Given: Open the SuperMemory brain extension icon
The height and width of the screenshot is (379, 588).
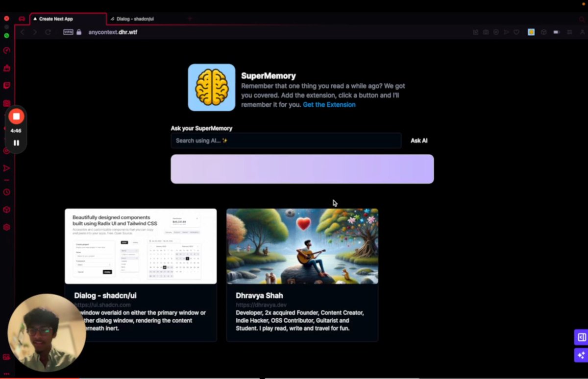Looking at the screenshot, I should coord(531,32).
